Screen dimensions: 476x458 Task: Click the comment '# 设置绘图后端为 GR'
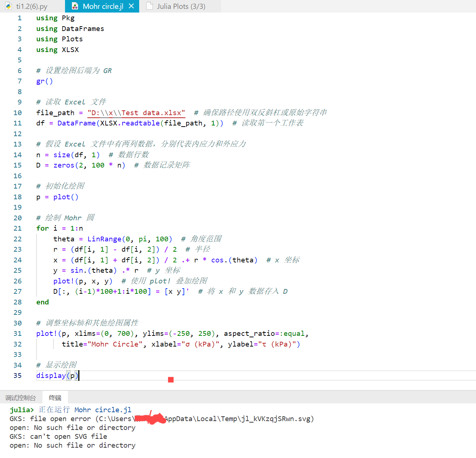[x=74, y=71]
